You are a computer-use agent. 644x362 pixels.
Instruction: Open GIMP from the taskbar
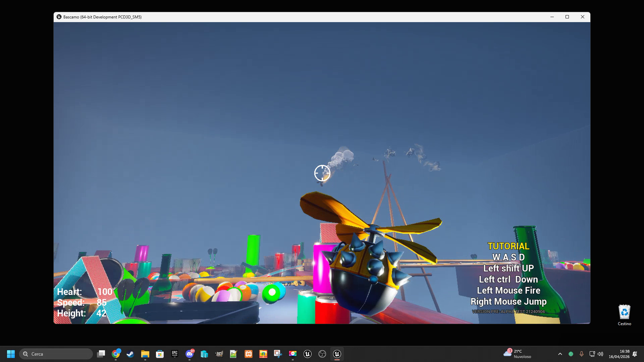(x=219, y=354)
